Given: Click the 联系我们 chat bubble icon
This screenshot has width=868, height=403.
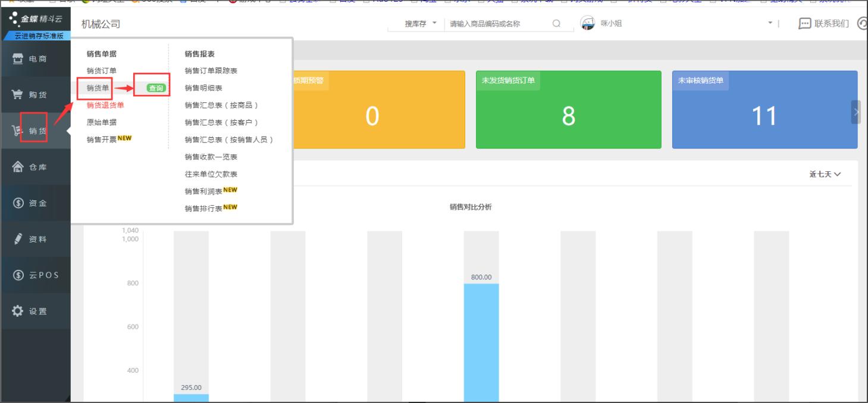Looking at the screenshot, I should [804, 24].
